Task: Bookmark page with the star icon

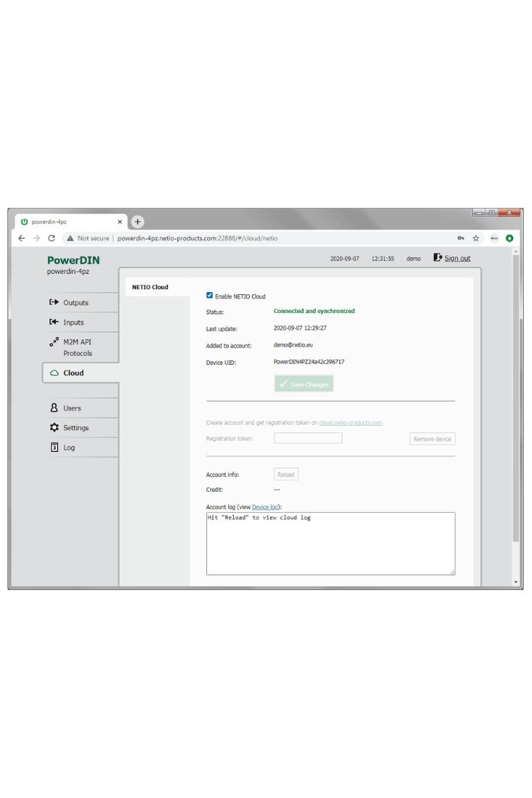Action: (x=476, y=238)
